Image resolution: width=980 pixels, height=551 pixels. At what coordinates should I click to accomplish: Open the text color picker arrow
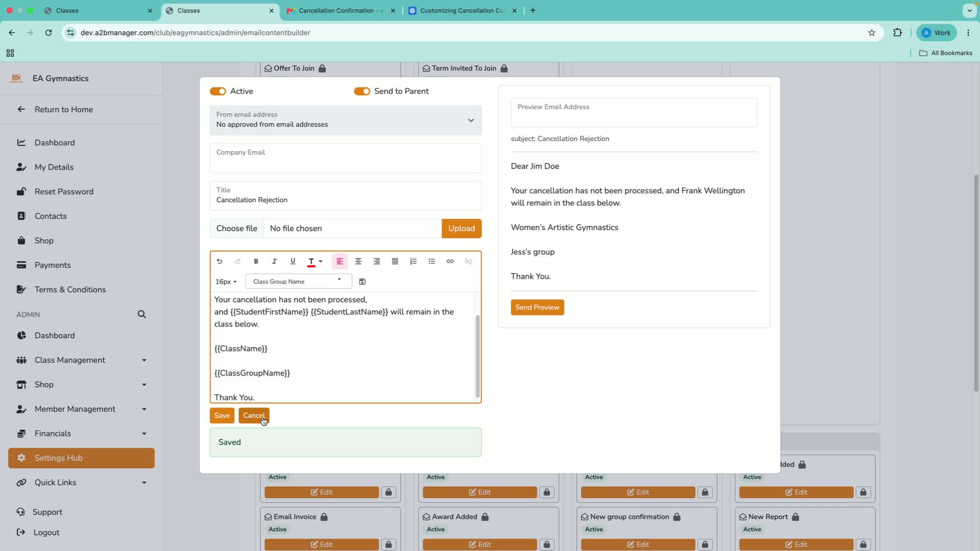click(321, 261)
